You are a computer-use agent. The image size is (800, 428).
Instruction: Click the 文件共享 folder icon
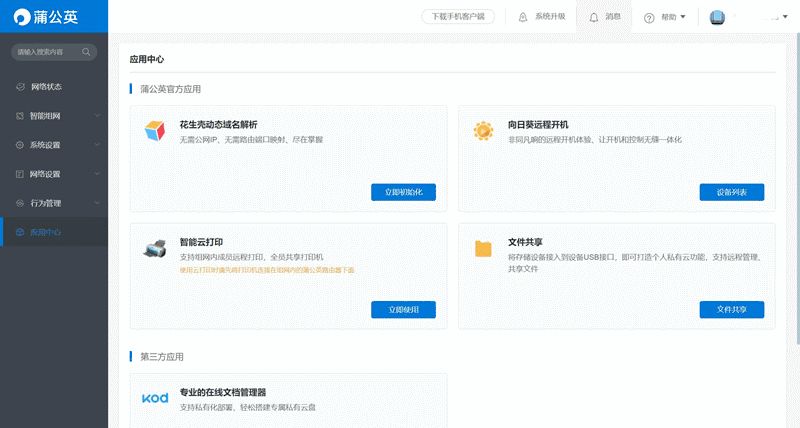coord(483,248)
